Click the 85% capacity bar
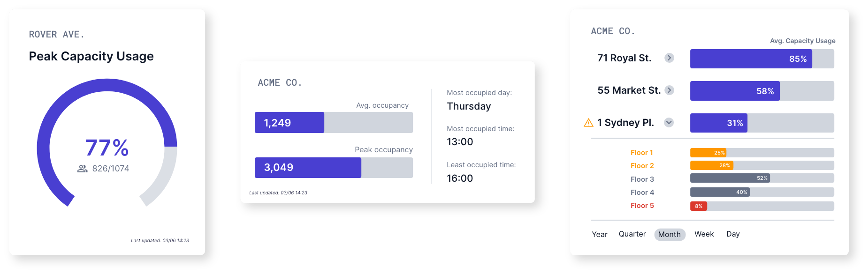Screen dimensions: 868x274 (x=751, y=59)
